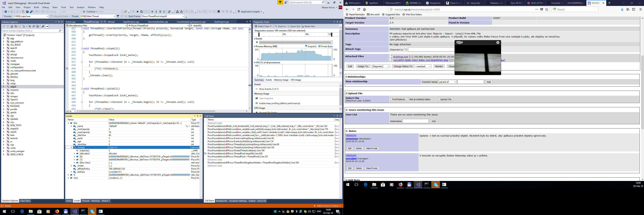The height and width of the screenshot is (215, 644).
Task: Toggle Private Bytes in Process Memory graph
Action: click(x=326, y=46)
